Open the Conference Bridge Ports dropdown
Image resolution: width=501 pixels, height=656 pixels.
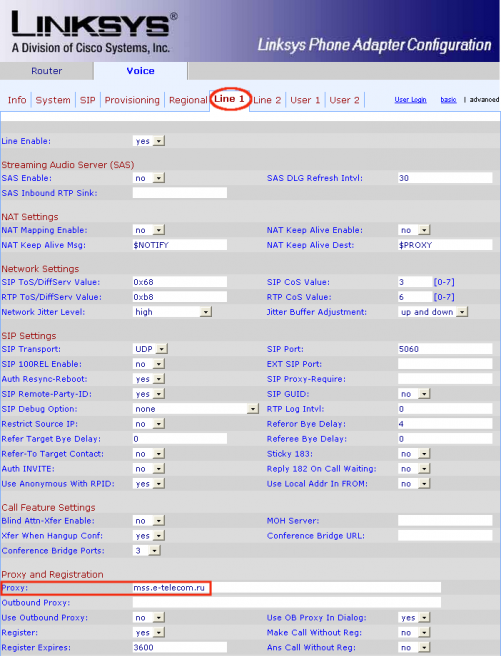[147, 551]
